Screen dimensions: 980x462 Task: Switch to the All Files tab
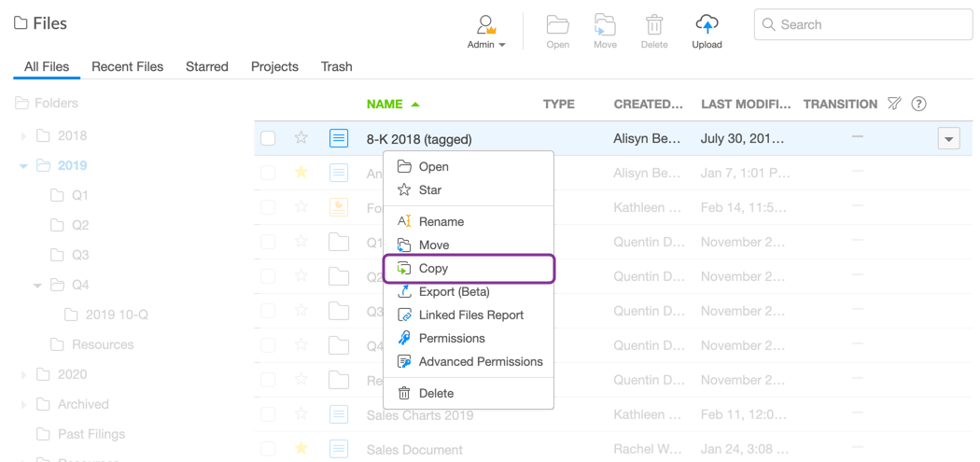[47, 66]
